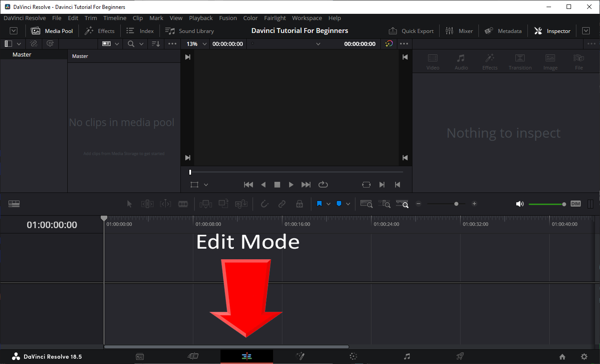Click Full Extent Zoom icon
600x364 pixels.
point(367,204)
